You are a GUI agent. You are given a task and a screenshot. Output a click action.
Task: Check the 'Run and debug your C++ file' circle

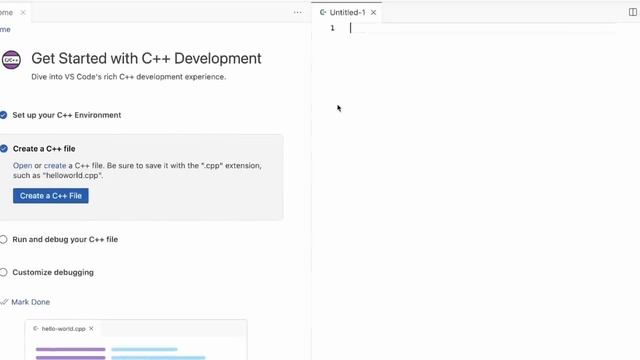click(3, 240)
